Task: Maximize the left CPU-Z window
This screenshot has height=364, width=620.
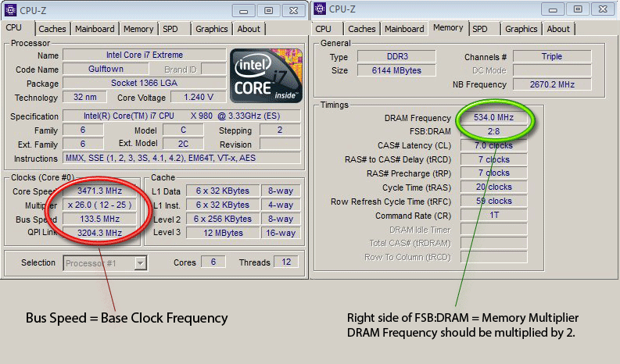Action: click(x=268, y=11)
